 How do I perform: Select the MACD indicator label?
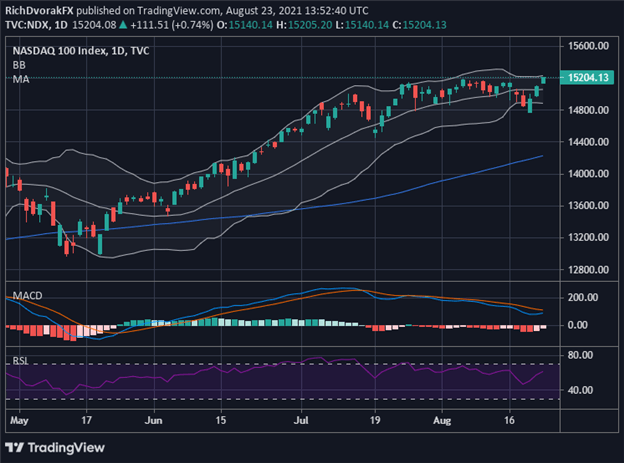click(x=27, y=295)
